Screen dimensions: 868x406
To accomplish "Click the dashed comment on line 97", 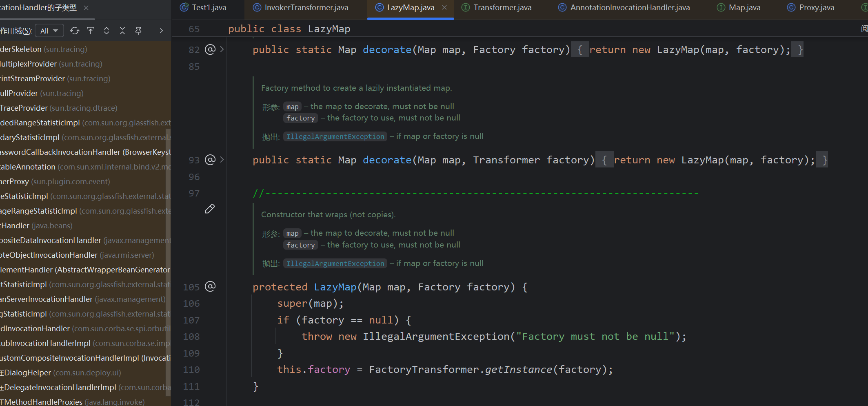I will tap(475, 193).
